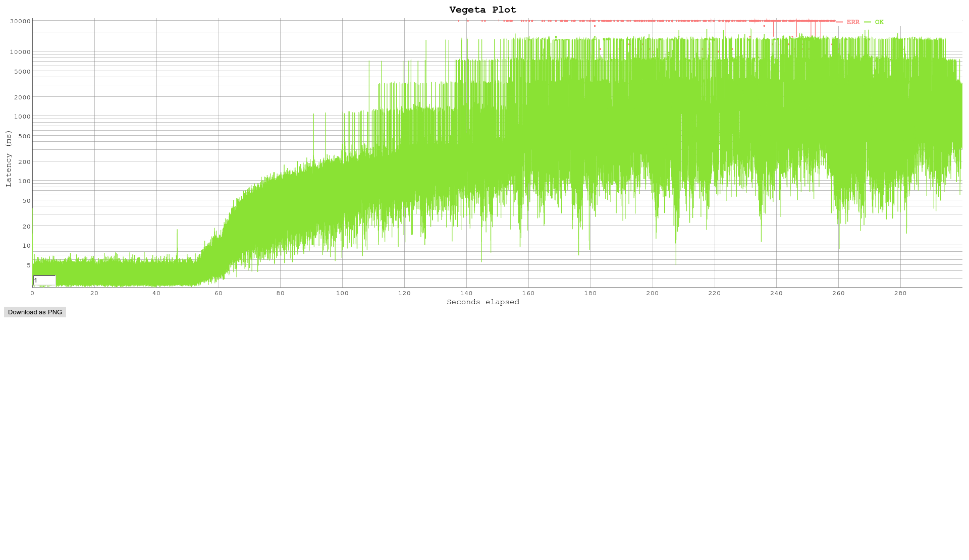Click the 500 tick on latency axis
The width and height of the screenshot is (969, 560).
pyautogui.click(x=24, y=136)
